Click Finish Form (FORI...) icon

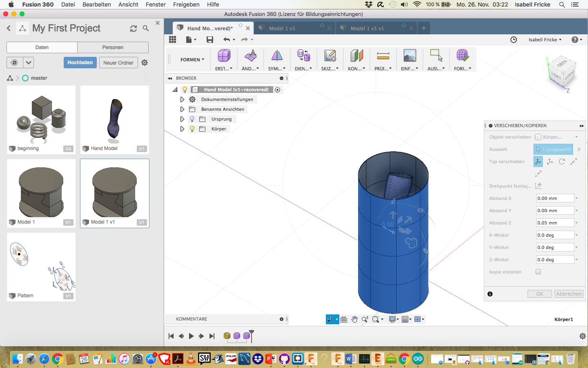(x=463, y=56)
